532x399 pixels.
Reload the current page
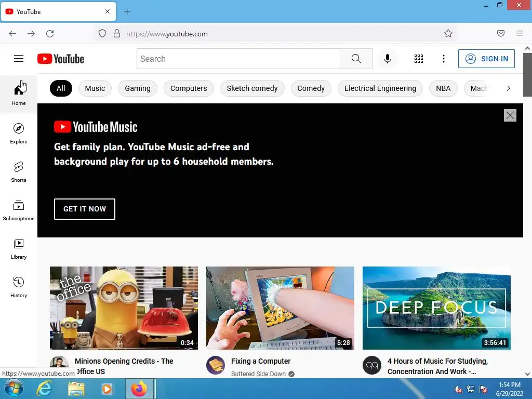click(x=50, y=34)
